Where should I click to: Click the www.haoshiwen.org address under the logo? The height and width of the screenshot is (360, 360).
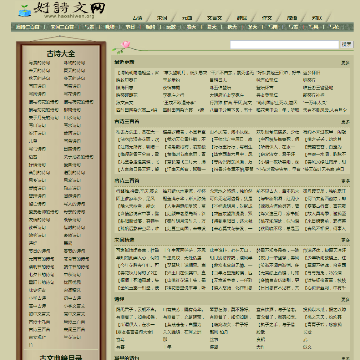point(69,16)
